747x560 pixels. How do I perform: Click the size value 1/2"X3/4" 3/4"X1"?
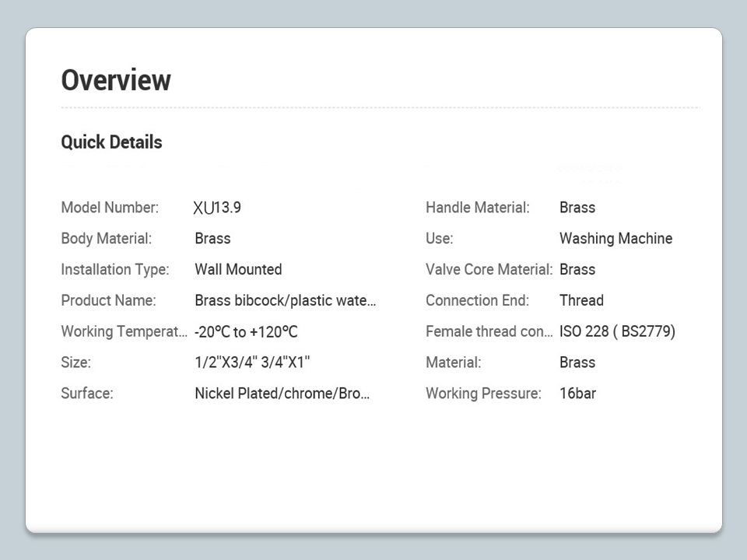click(252, 363)
